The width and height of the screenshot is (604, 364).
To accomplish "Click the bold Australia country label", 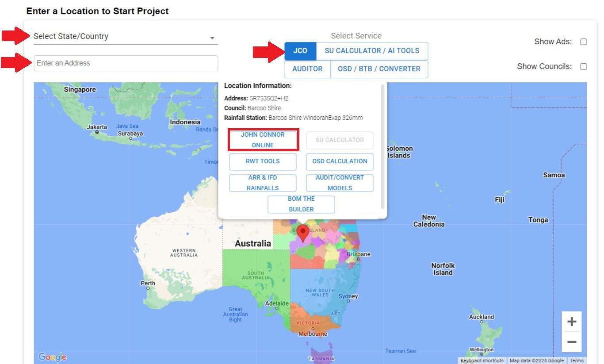I will pos(253,243).
